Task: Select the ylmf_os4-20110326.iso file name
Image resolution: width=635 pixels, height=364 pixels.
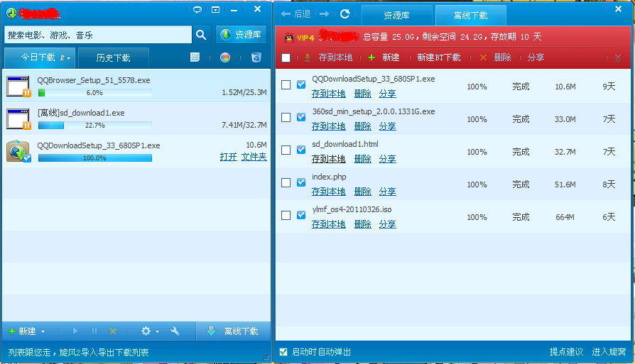Action: click(352, 209)
